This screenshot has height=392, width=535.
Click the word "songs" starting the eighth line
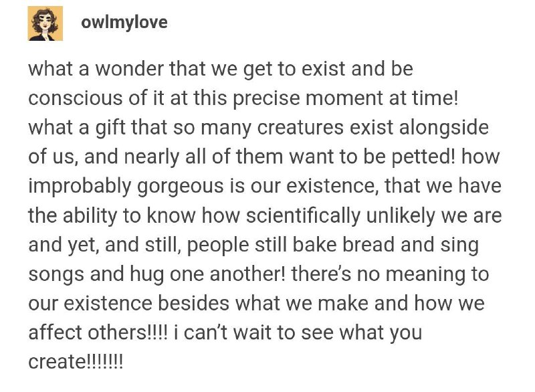[x=56, y=275]
